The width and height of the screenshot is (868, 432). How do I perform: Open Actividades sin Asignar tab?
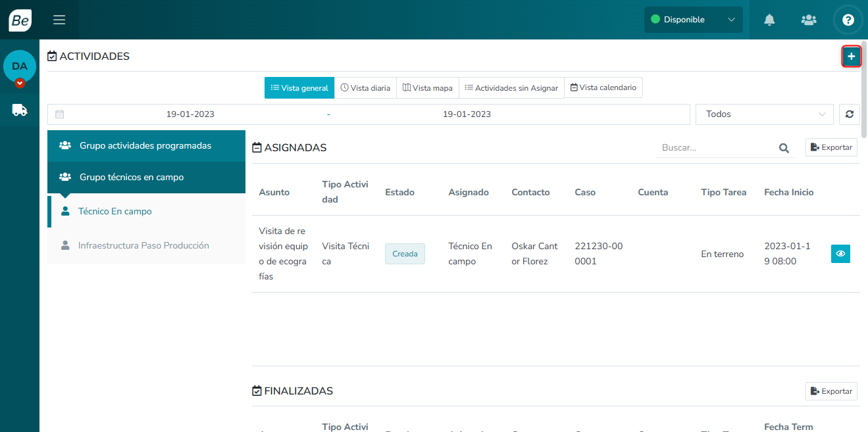[x=511, y=88]
